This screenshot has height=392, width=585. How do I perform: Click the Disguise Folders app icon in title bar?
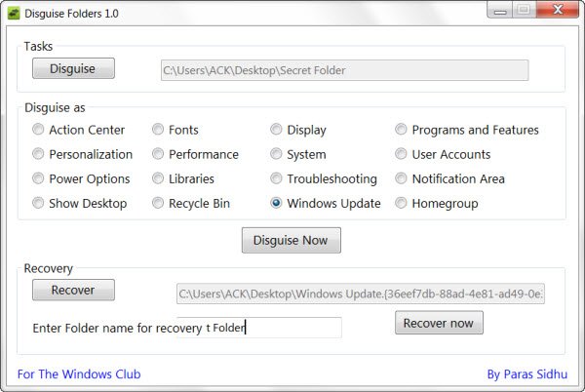click(14, 14)
